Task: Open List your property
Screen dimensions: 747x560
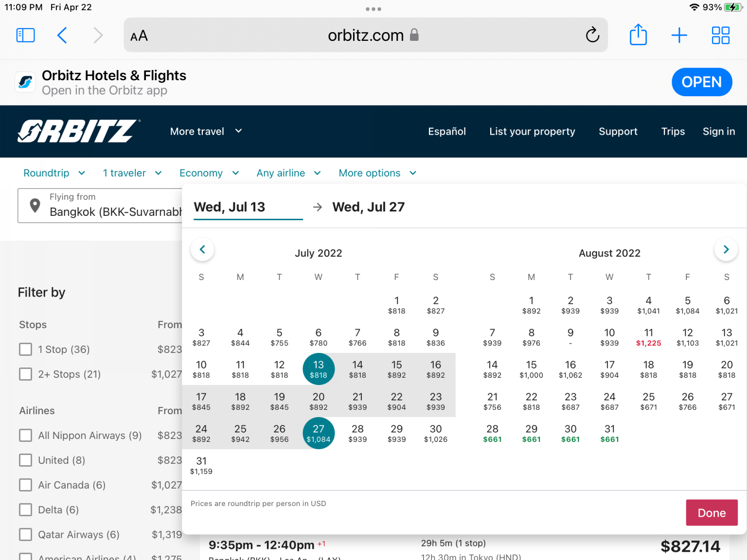Action: pyautogui.click(x=532, y=131)
